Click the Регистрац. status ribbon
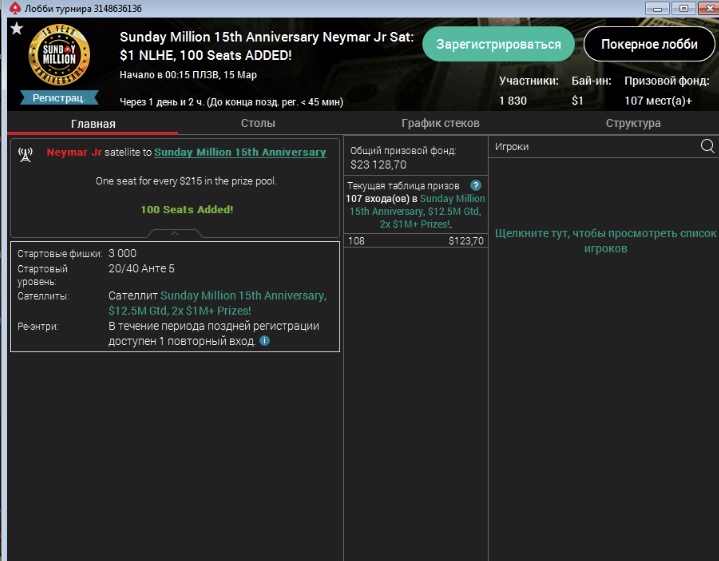Screen dimensions: 719x561 click(x=59, y=98)
